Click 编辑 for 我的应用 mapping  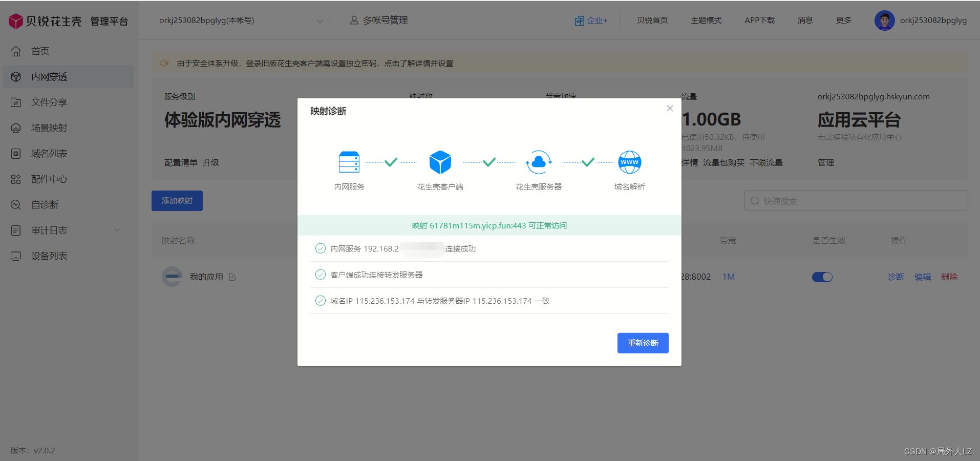923,277
